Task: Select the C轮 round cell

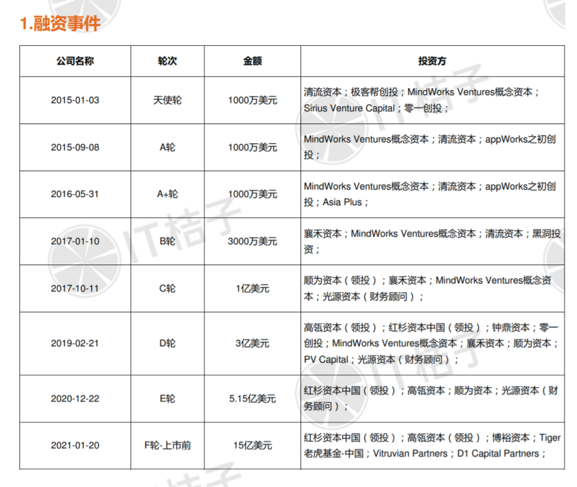Action: click(x=167, y=288)
